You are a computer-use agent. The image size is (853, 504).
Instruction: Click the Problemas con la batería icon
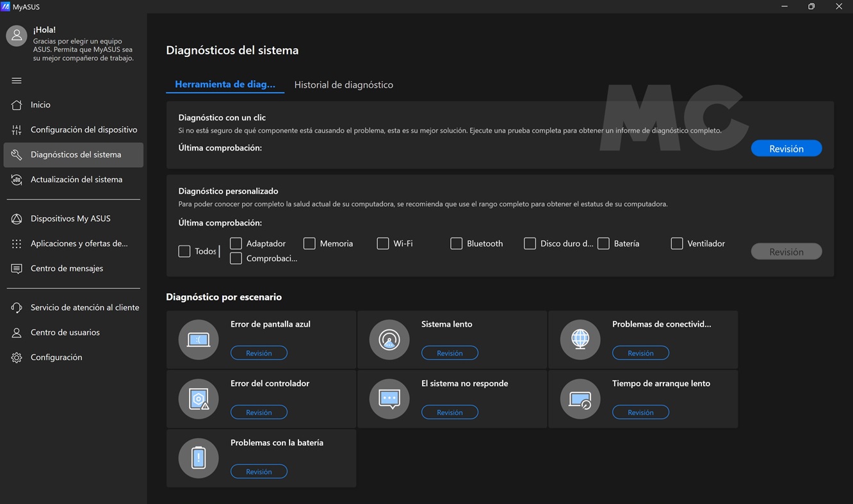click(x=199, y=459)
